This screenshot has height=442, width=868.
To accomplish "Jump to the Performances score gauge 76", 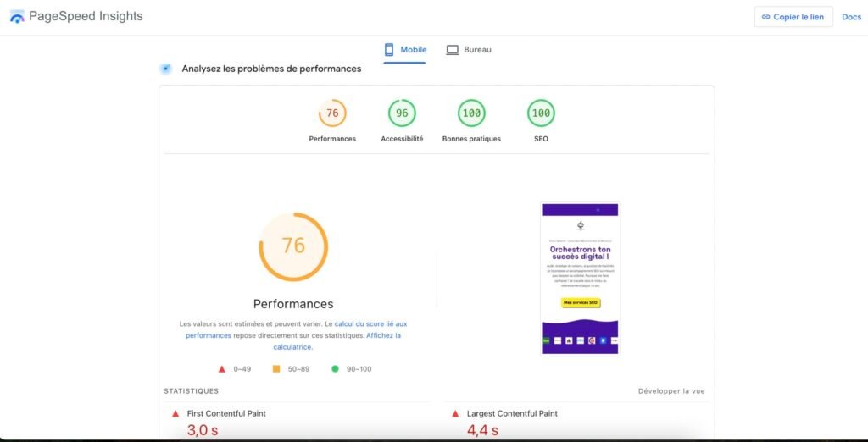I will (332, 113).
